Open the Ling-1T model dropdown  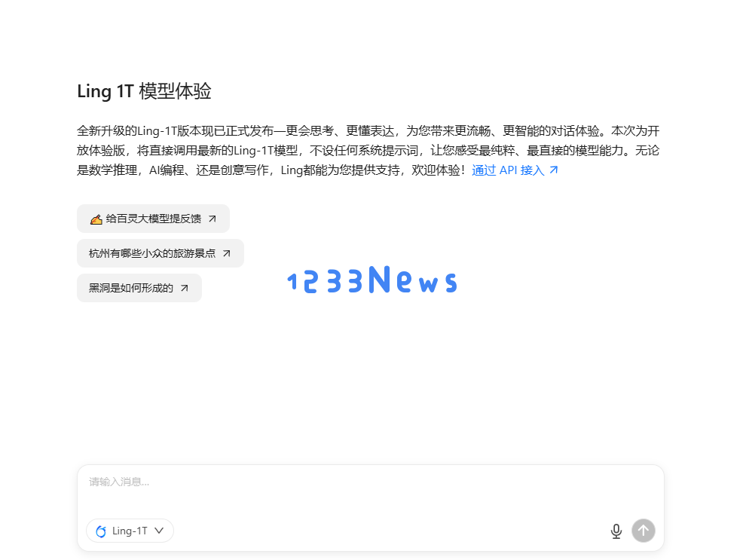point(130,531)
